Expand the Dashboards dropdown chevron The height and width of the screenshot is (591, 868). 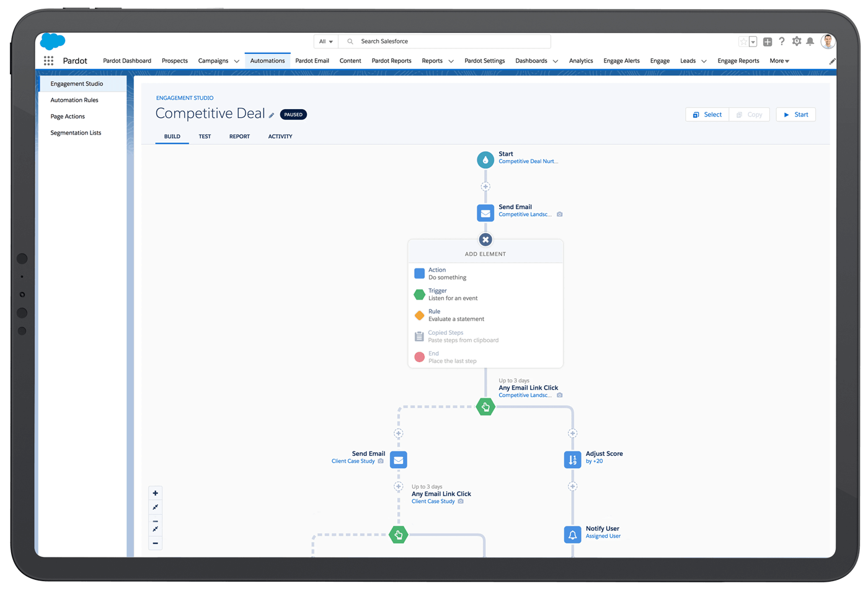[555, 61]
